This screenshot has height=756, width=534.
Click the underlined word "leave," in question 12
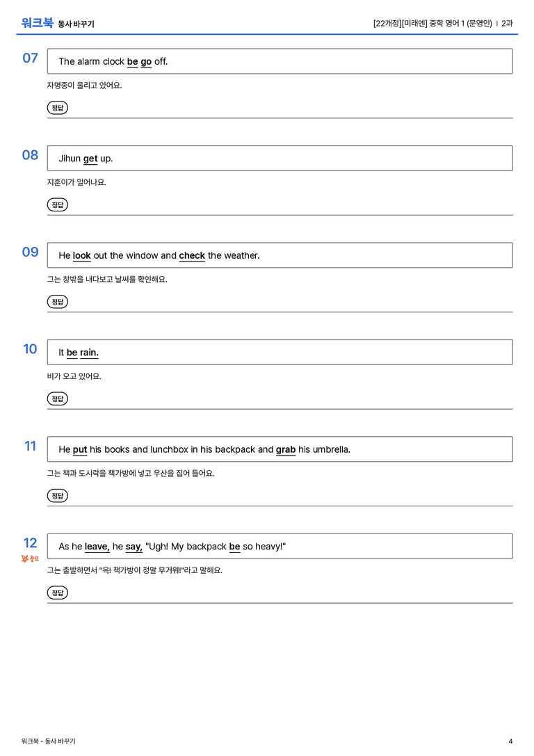97,547
